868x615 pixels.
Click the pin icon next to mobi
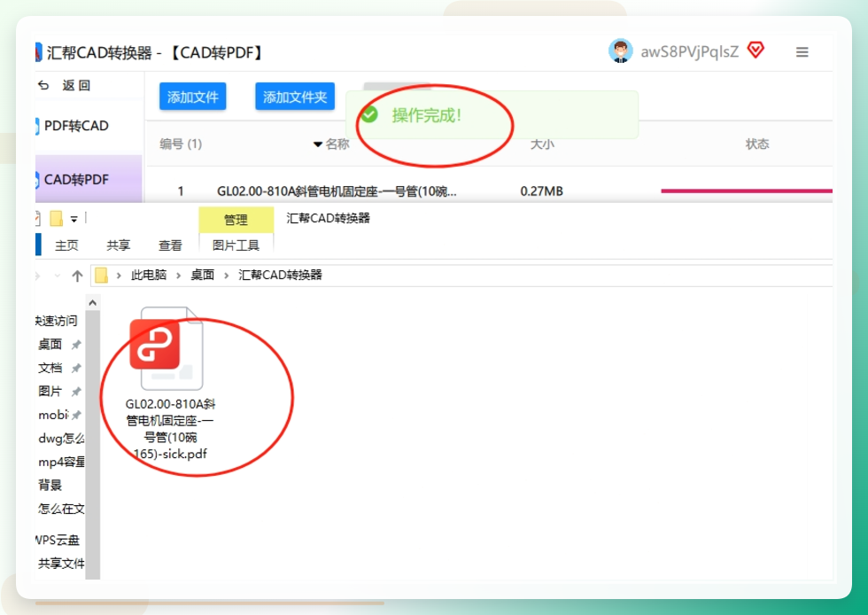(x=76, y=415)
